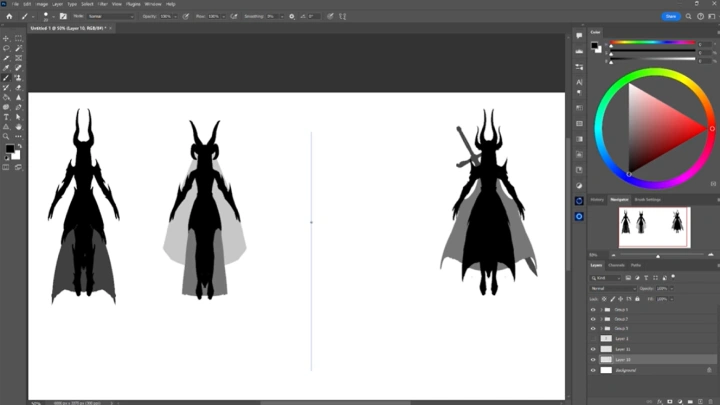Click the Navigator zoom slider
The image size is (720, 405).
tap(662, 255)
